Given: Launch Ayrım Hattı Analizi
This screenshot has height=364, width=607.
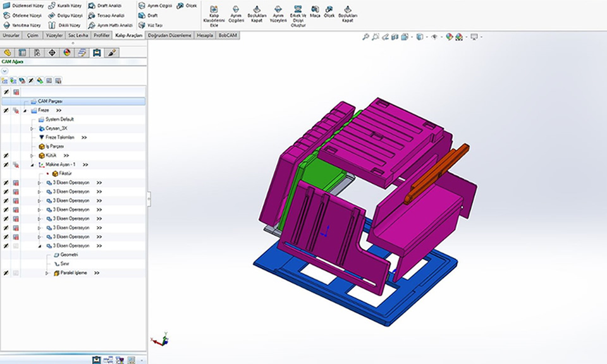Looking at the screenshot, I should click(x=110, y=25).
